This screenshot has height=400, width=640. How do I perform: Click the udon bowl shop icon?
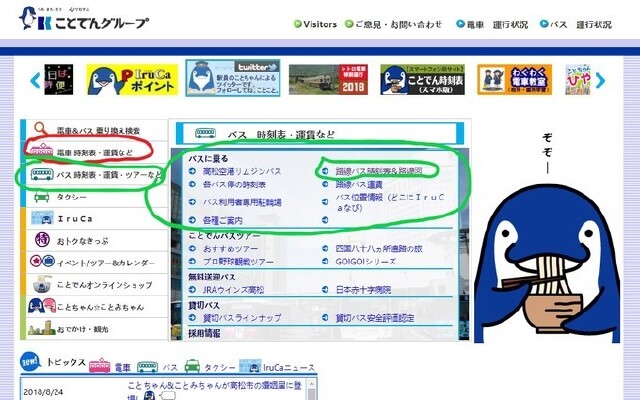(x=42, y=284)
